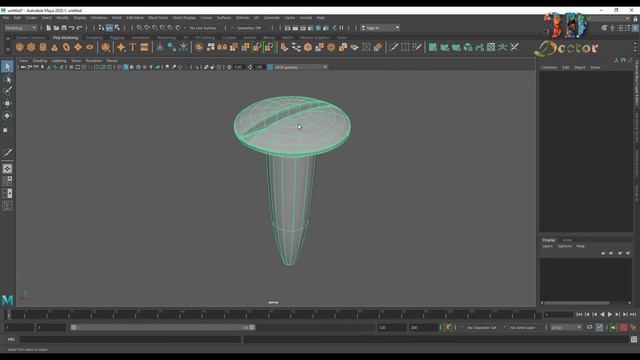Switch to single perspective pane layout
Viewport: 640px width, 360px height.
(x=7, y=169)
